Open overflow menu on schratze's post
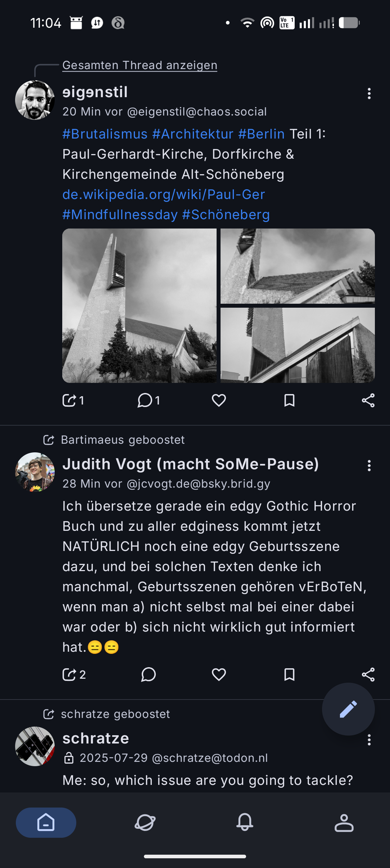Viewport: 390px width, 868px height. [369, 740]
